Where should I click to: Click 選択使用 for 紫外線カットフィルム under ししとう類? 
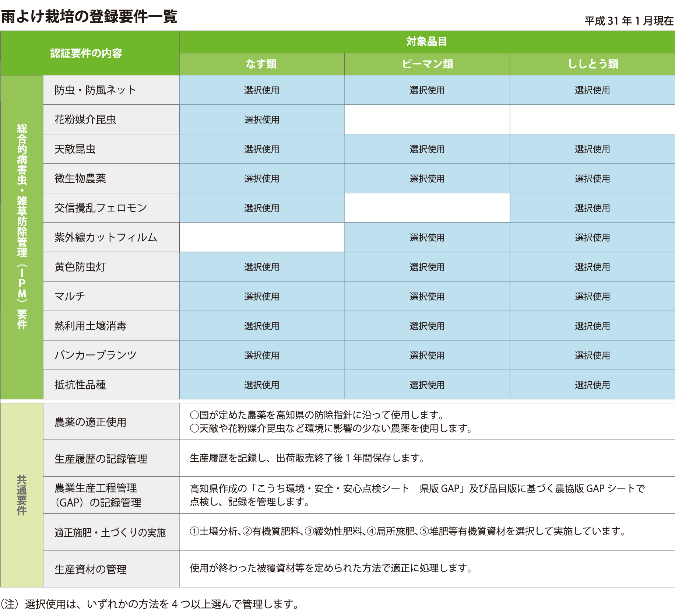pyautogui.click(x=593, y=238)
